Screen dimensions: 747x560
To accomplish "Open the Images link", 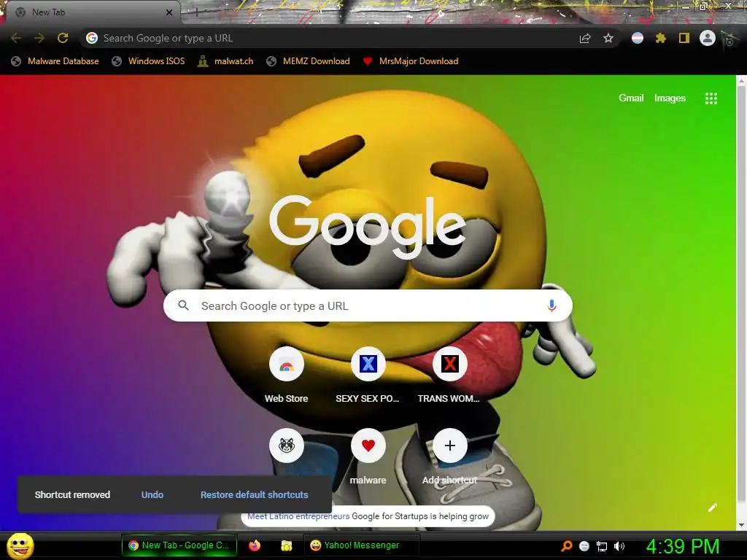I will [670, 98].
